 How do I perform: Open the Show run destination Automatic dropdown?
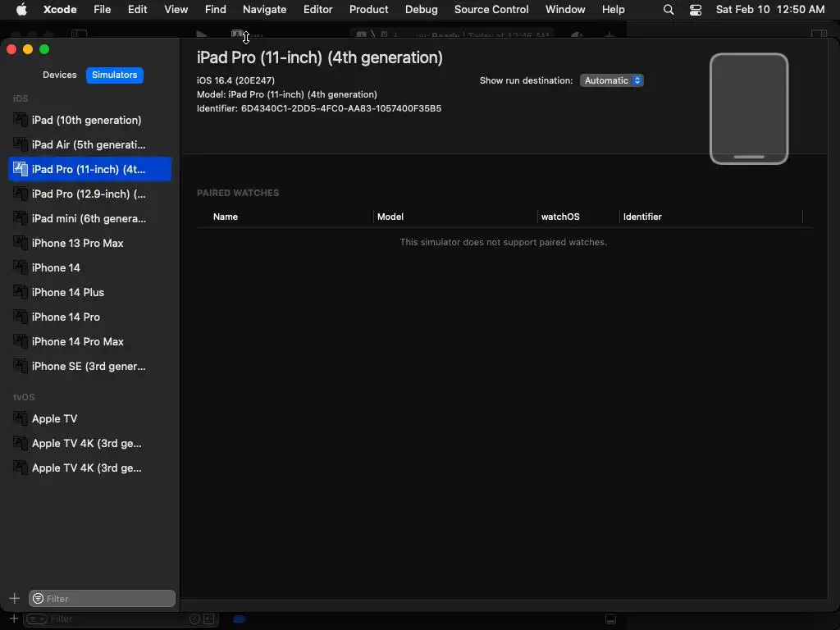tap(611, 80)
